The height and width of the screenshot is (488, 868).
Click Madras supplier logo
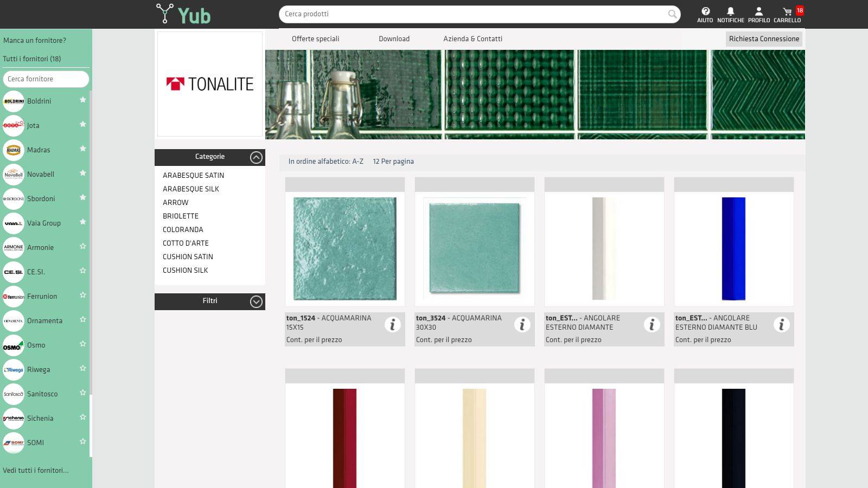[x=14, y=150]
